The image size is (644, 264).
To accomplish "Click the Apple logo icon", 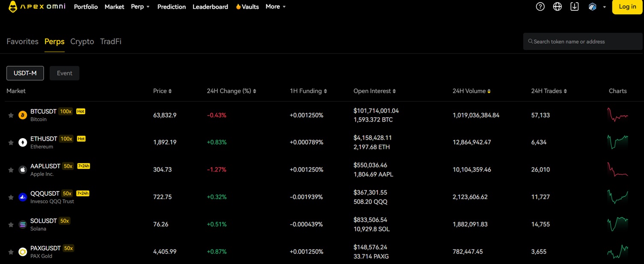I will [x=23, y=170].
